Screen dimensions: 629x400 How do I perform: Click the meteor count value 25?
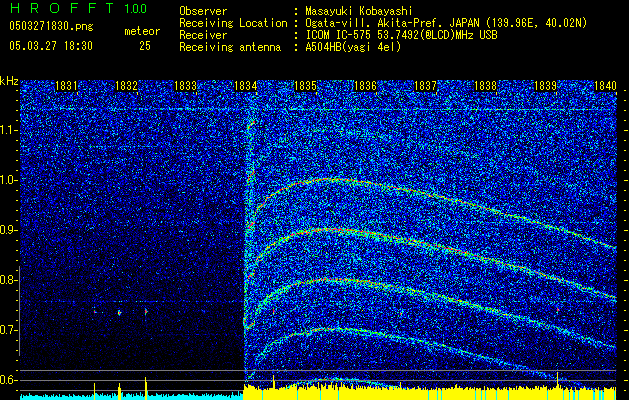click(145, 46)
